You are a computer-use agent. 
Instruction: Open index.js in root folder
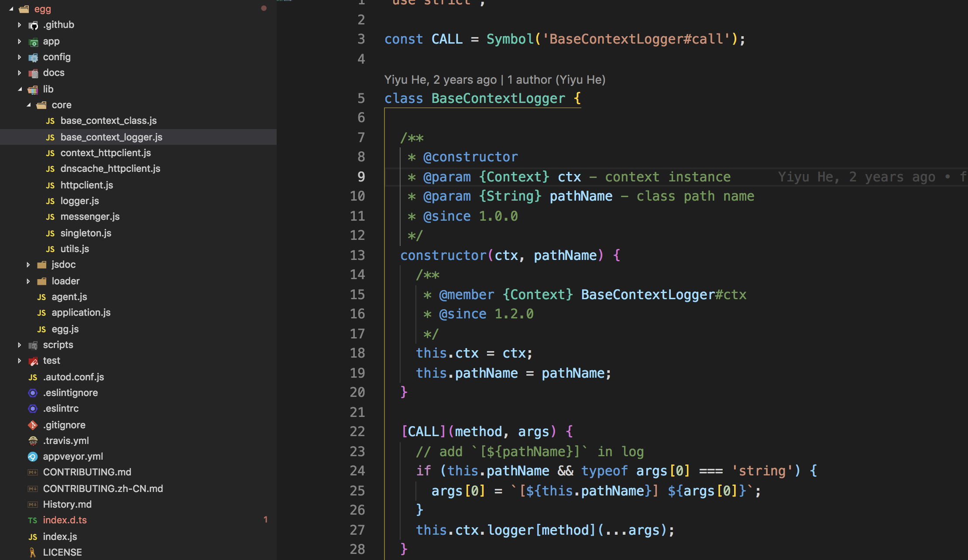(60, 536)
